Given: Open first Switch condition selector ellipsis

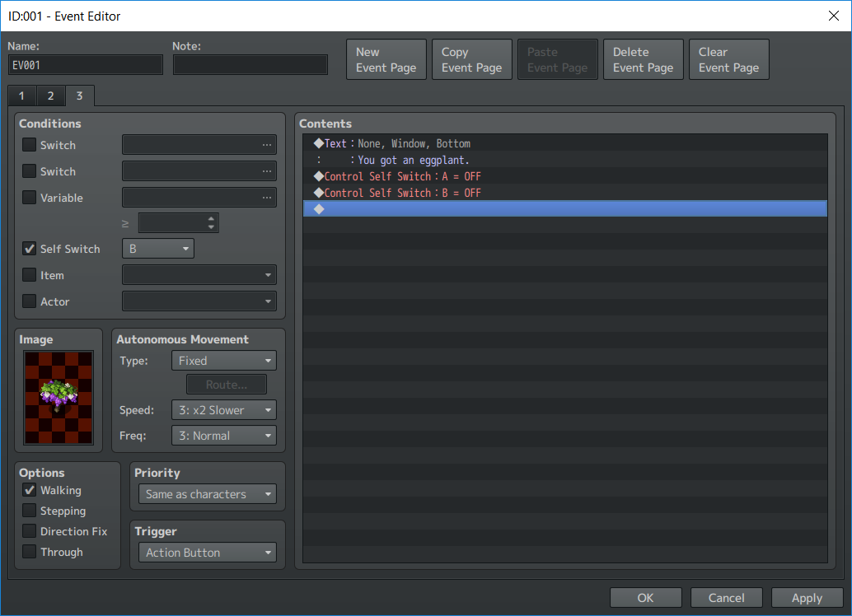Looking at the screenshot, I should click(x=266, y=145).
